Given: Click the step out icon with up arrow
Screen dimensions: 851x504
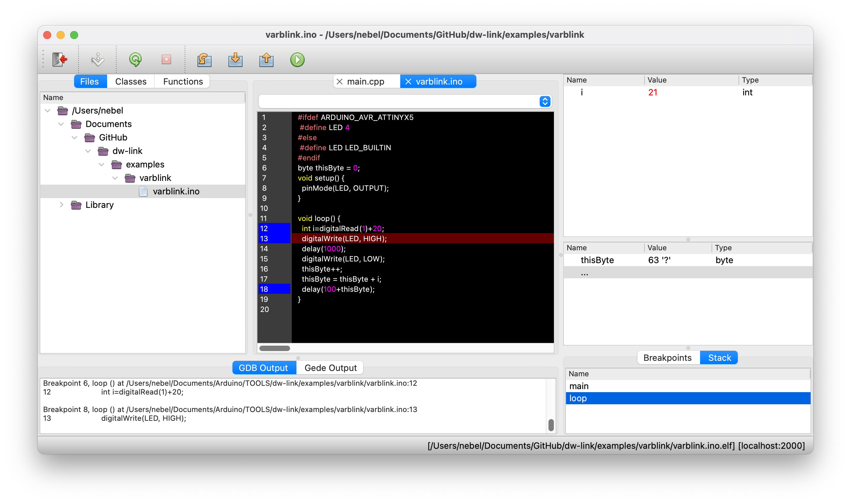Looking at the screenshot, I should 266,60.
